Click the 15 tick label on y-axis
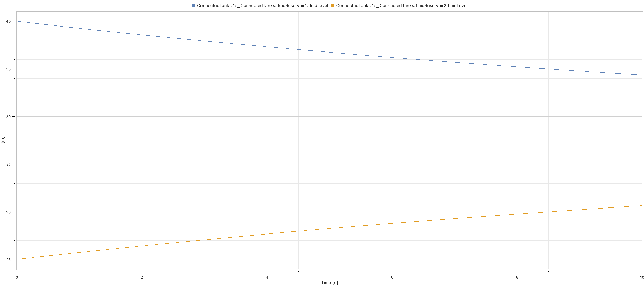This screenshot has height=286, width=644. click(x=8, y=259)
